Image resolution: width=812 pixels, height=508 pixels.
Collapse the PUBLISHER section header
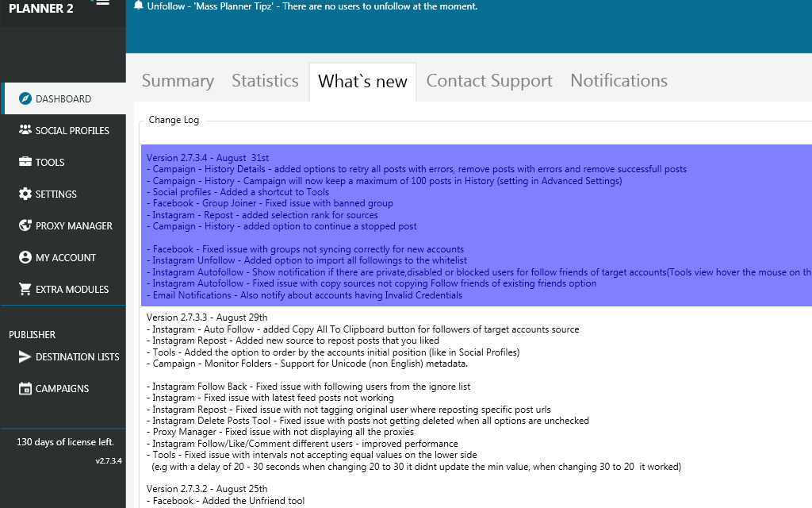tap(32, 334)
